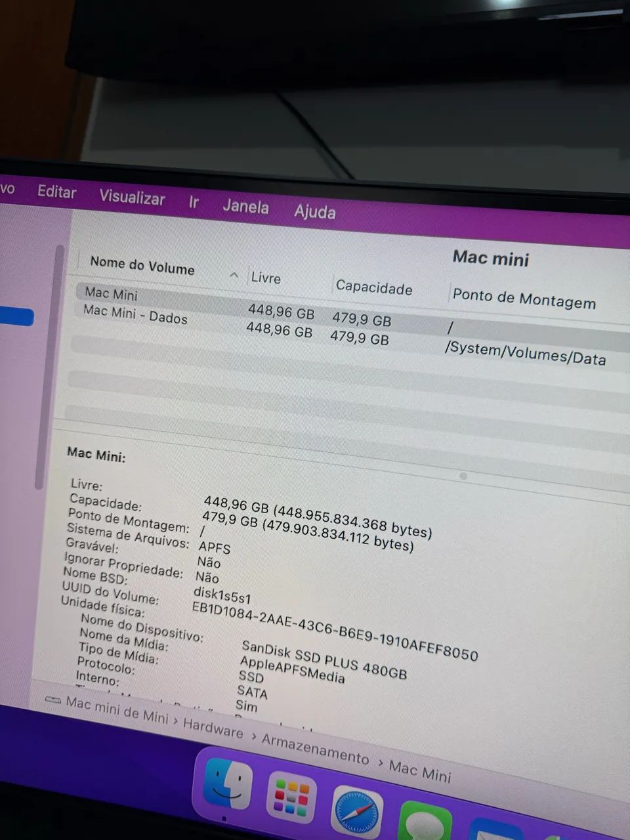Viewport: 630px width, 840px height.
Task: Click the Mac Mini: details heading
Action: [96, 455]
